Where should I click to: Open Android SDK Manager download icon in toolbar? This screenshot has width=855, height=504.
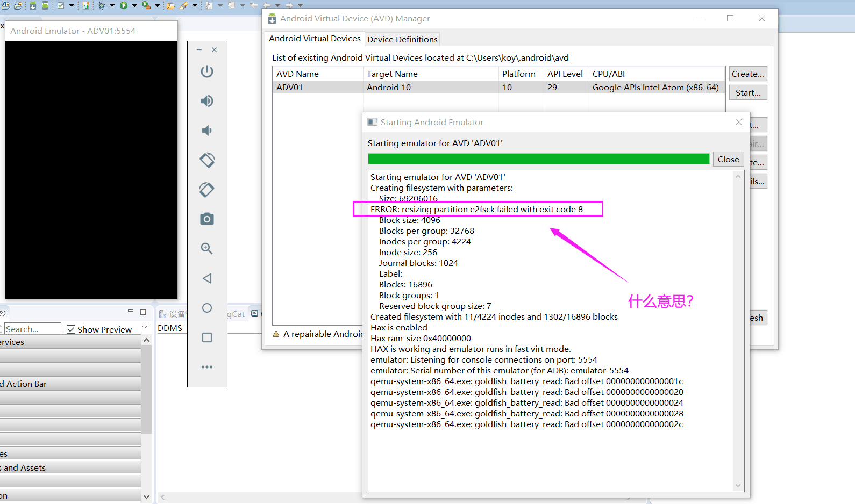coord(33,5)
